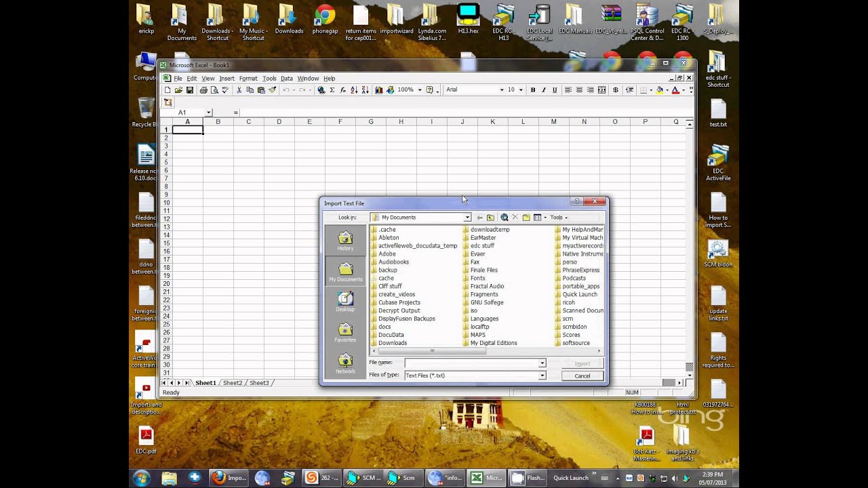Click the Firefox taskbar button
The height and width of the screenshot is (488, 868).
coord(229,478)
